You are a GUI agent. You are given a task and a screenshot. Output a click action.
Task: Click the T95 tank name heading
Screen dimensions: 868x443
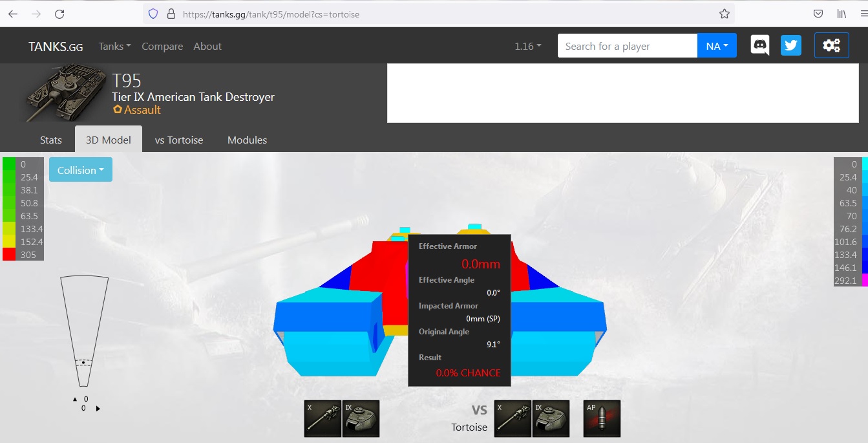[x=127, y=81]
